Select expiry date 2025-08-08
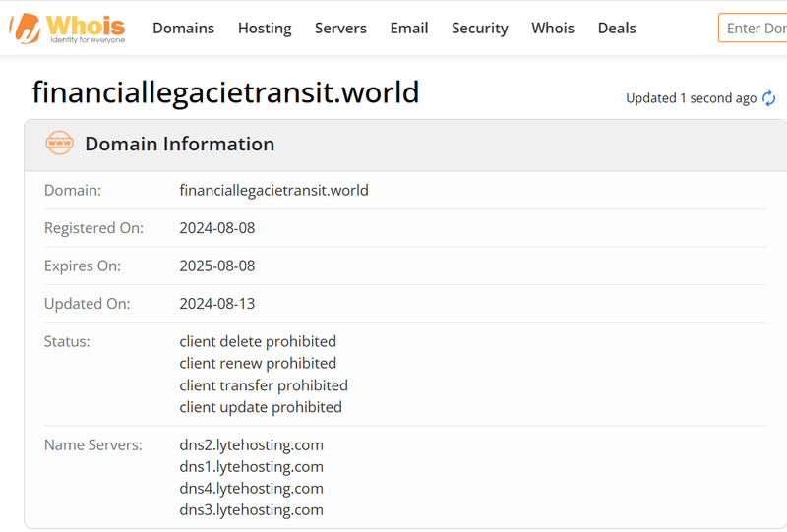Viewport: 787px width, 532px height. 216,266
